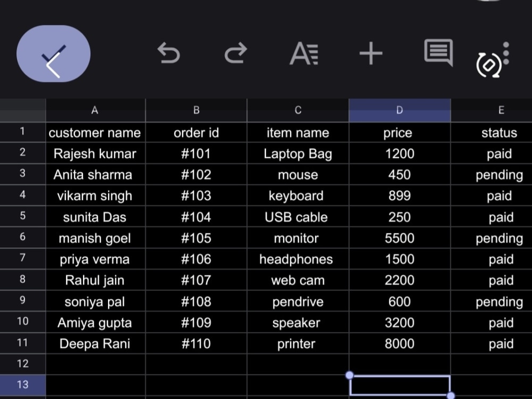Viewport: 532px width, 399px height.
Task: Select the 'Rajesh kumar' cell
Action: 95,154
